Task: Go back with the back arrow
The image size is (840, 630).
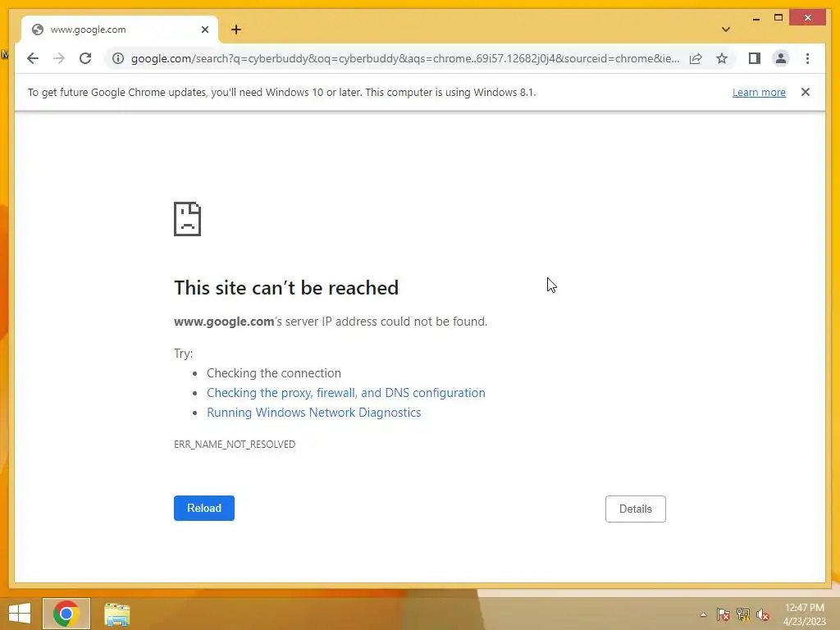Action: (x=33, y=58)
